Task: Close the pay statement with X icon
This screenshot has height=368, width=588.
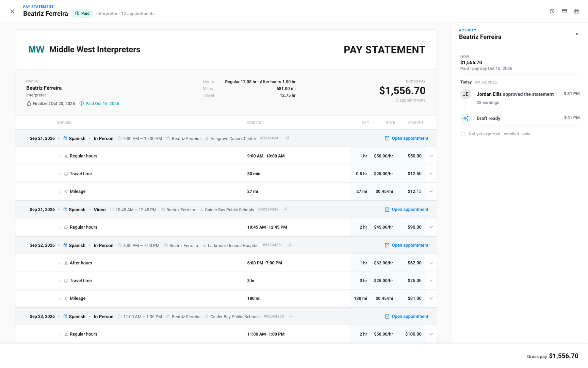Action: [x=12, y=11]
